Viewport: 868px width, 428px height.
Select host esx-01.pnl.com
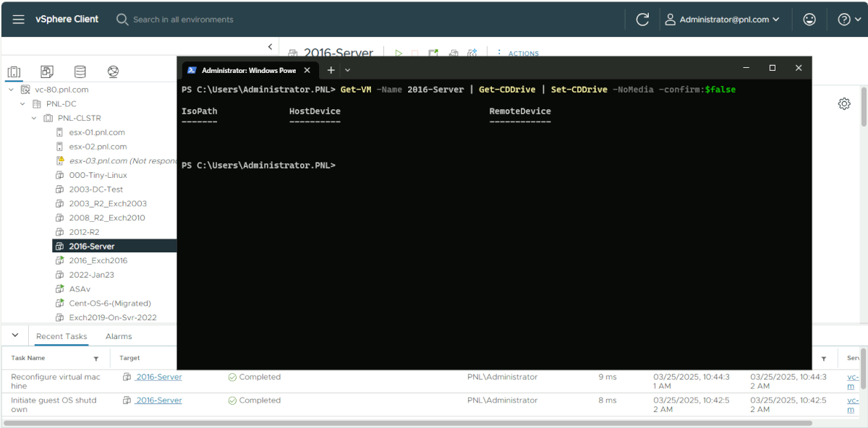point(97,132)
